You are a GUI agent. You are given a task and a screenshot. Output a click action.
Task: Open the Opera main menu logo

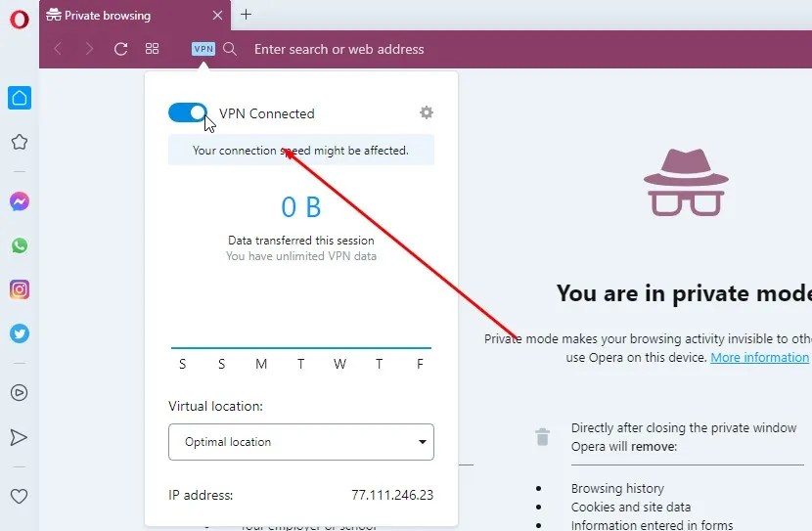(x=20, y=20)
